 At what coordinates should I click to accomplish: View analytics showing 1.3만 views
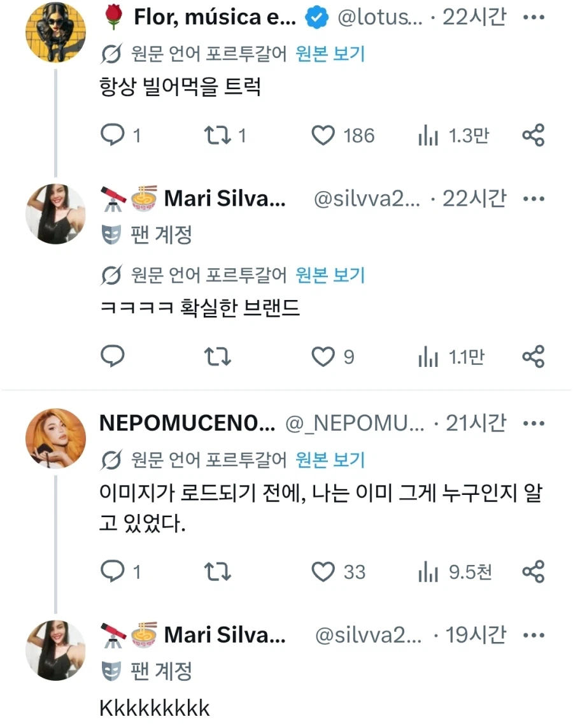[453, 136]
